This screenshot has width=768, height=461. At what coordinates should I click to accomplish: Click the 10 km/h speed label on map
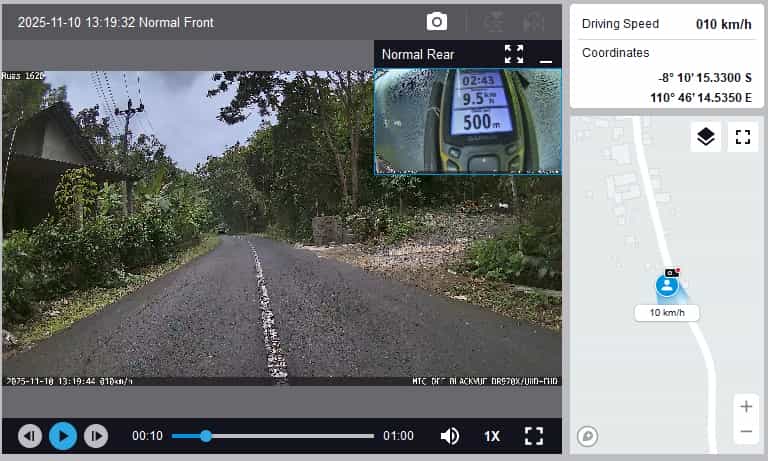point(667,313)
